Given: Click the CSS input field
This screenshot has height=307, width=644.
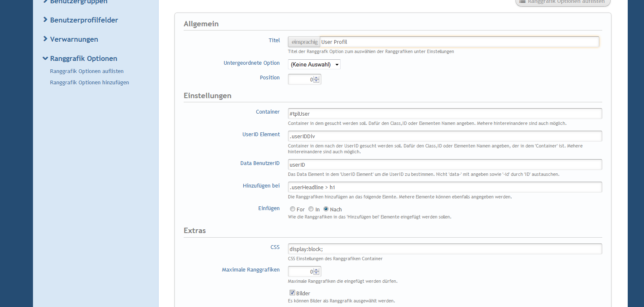Looking at the screenshot, I should [444, 249].
